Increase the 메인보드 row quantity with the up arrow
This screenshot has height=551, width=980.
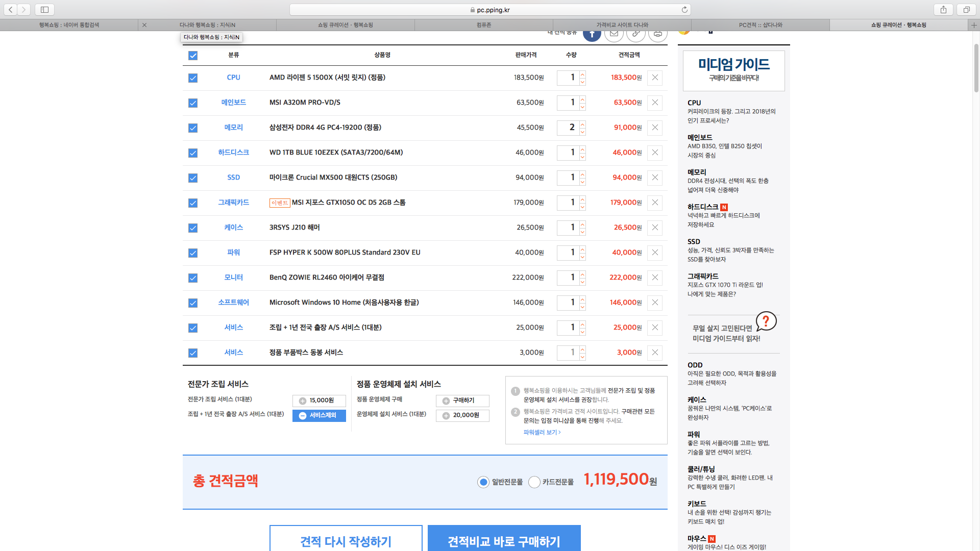(x=582, y=99)
